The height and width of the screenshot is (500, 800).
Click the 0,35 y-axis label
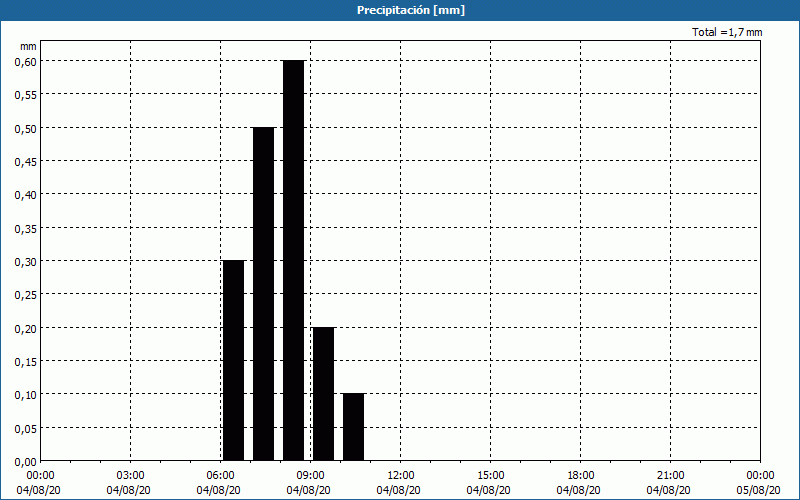pos(26,228)
